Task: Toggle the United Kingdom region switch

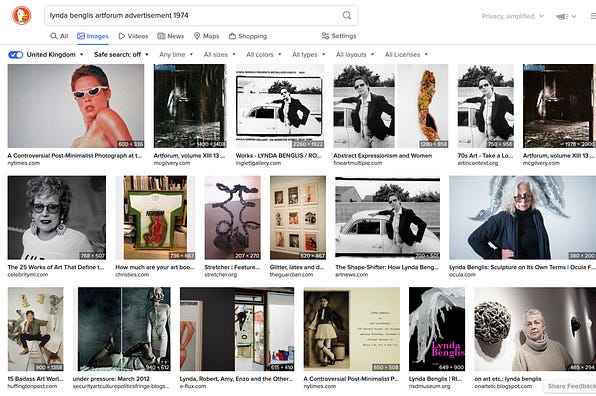Action: pyautogui.click(x=16, y=55)
